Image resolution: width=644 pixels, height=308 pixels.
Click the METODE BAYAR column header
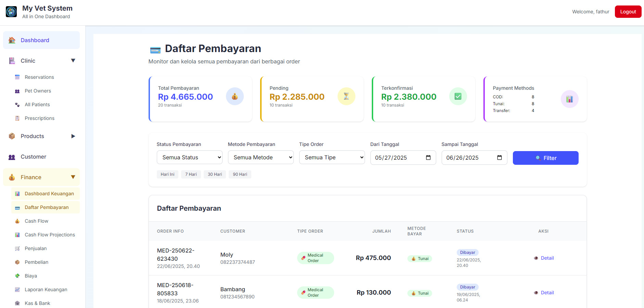417,231
